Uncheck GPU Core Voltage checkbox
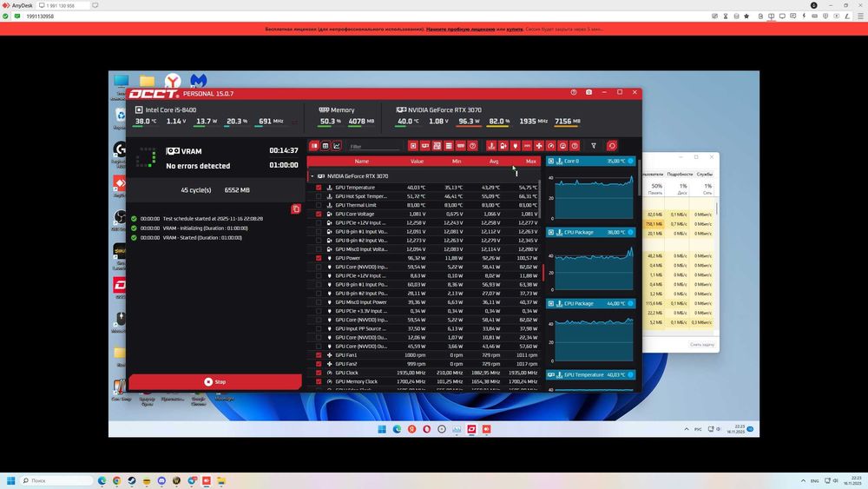Screen dimensions: 868x489 point(319,214)
